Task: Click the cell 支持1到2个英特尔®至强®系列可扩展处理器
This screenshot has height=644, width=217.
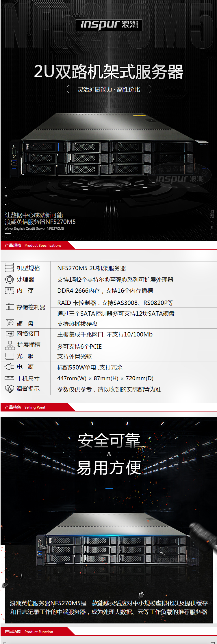Action: coord(115,280)
